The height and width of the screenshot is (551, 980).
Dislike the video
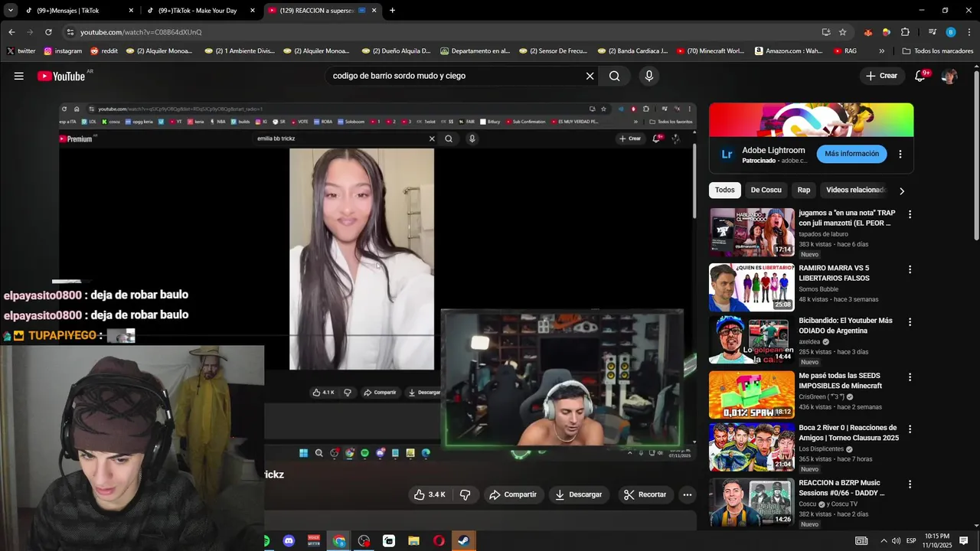point(465,494)
